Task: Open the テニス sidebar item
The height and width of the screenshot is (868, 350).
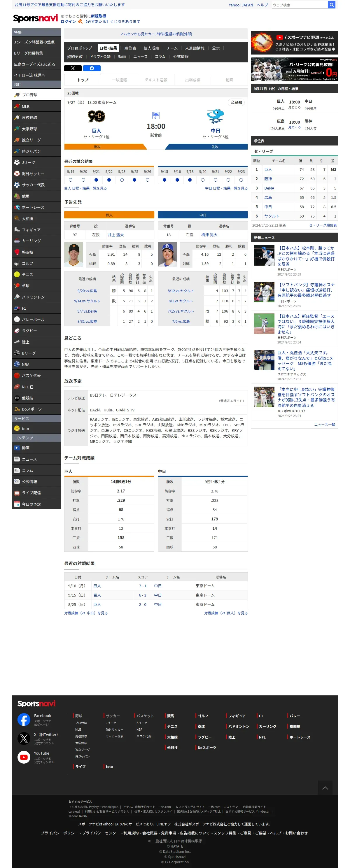Action: coord(36,275)
